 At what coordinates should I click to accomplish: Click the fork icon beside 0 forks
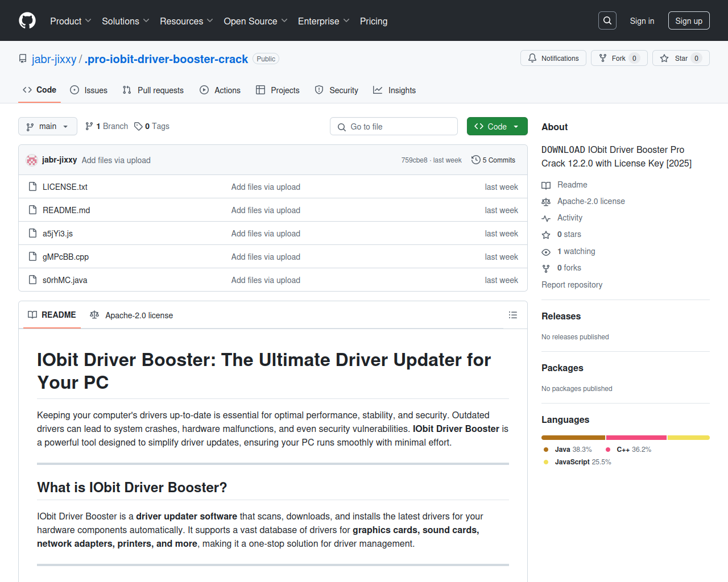[546, 268]
